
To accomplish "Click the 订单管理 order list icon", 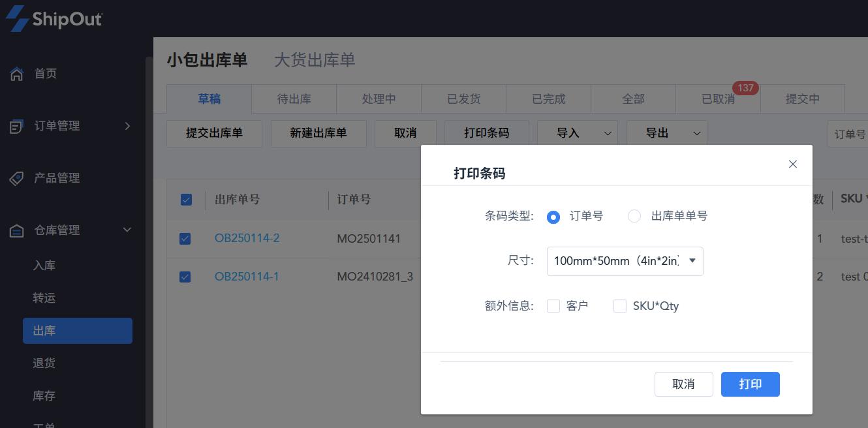I will 17,126.
